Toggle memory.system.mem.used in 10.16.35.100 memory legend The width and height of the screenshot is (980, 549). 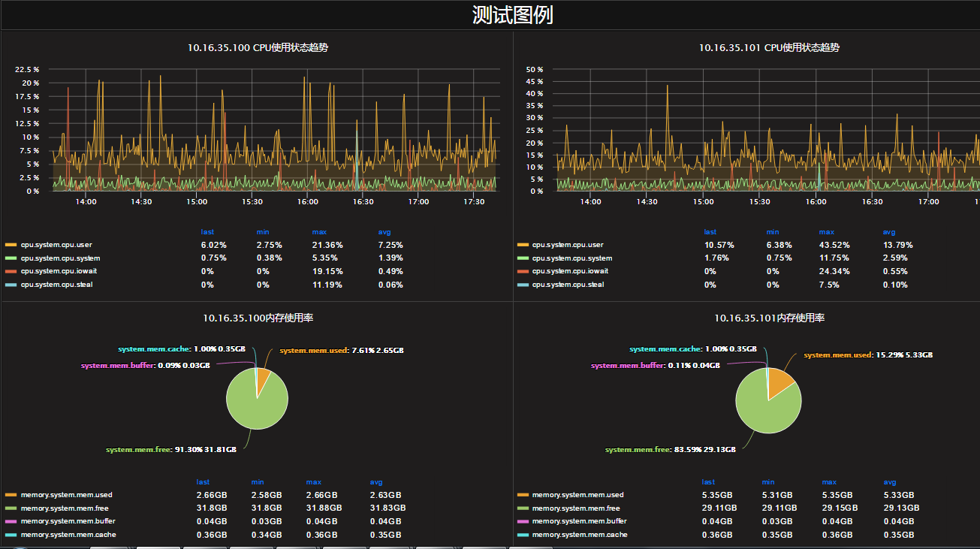(67, 495)
